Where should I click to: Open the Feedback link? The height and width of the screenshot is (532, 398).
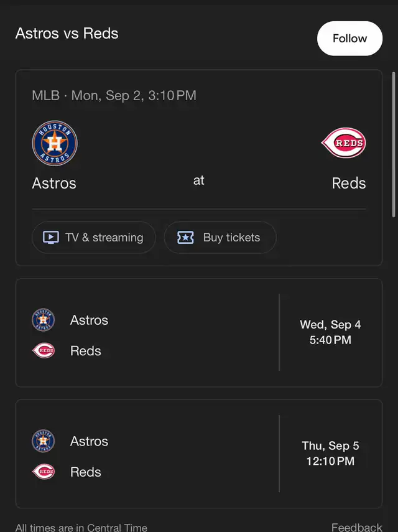[356, 527]
